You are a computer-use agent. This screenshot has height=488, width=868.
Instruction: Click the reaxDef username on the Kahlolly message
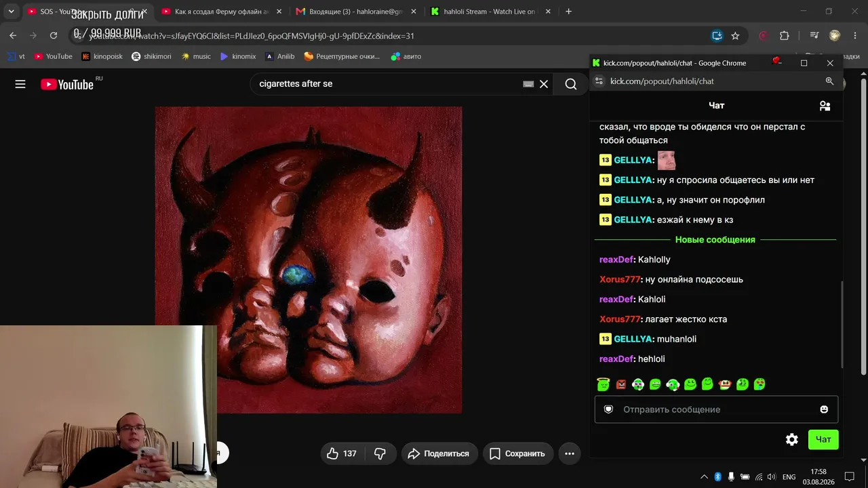(x=616, y=260)
